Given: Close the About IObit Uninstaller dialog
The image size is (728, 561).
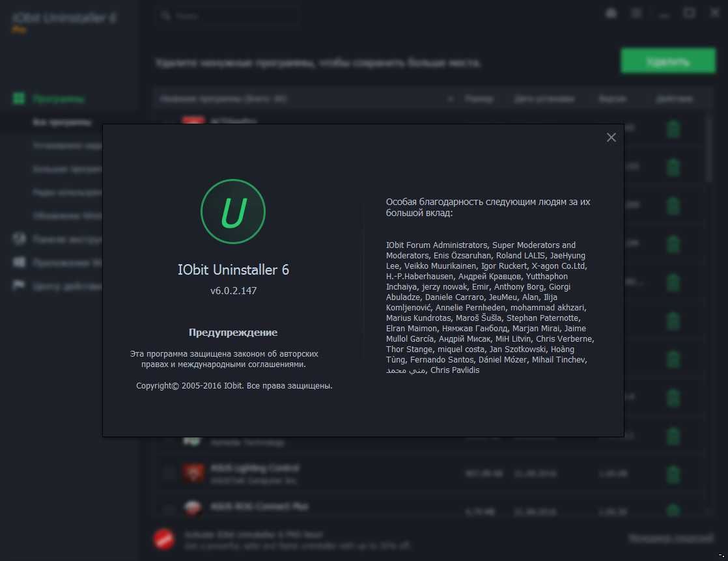Looking at the screenshot, I should [x=611, y=137].
